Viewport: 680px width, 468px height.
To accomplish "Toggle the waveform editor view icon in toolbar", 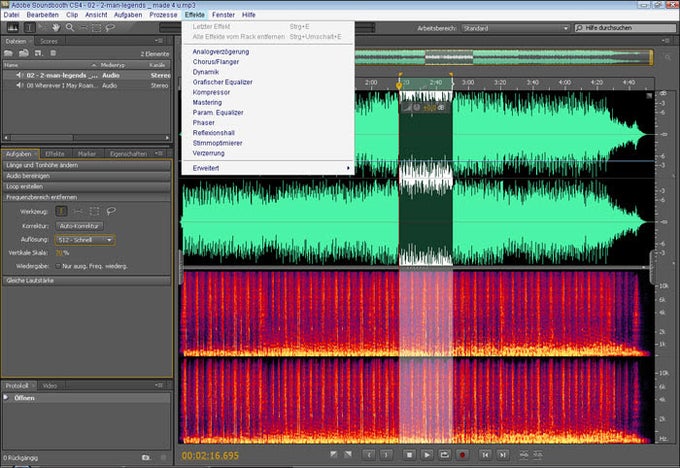I will click(13, 28).
